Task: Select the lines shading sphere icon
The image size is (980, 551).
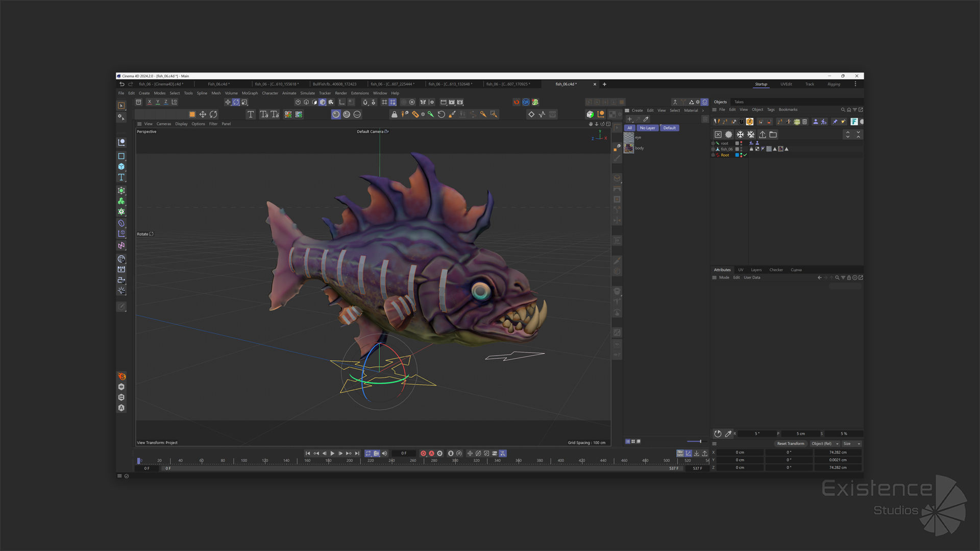Action: 357,114
